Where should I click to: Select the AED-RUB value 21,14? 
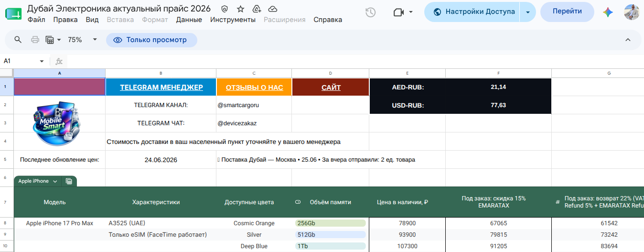[498, 87]
